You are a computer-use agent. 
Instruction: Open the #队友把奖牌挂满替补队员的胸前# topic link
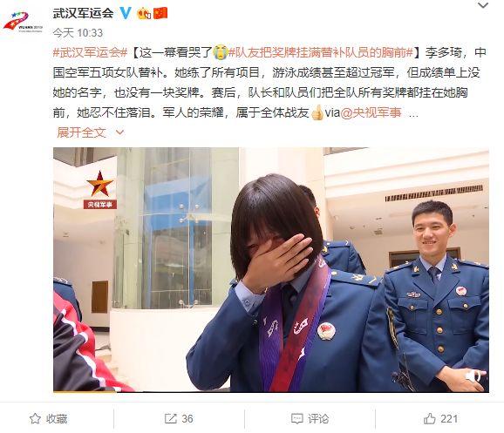point(321,52)
